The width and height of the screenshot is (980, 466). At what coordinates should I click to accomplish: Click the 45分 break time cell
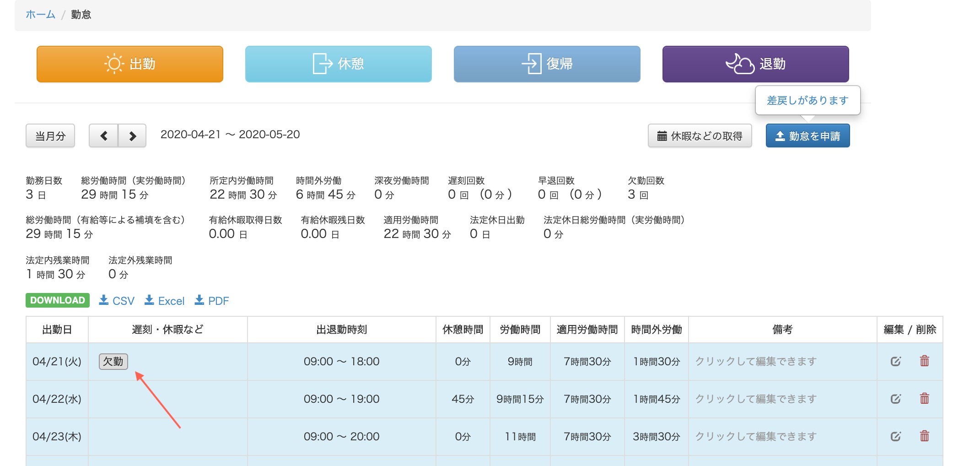463,399
